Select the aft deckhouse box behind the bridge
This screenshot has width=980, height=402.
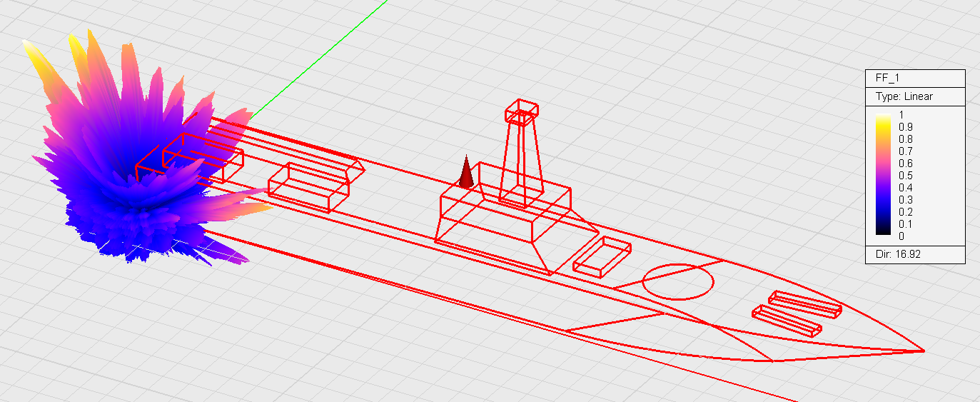pyautogui.click(x=308, y=187)
